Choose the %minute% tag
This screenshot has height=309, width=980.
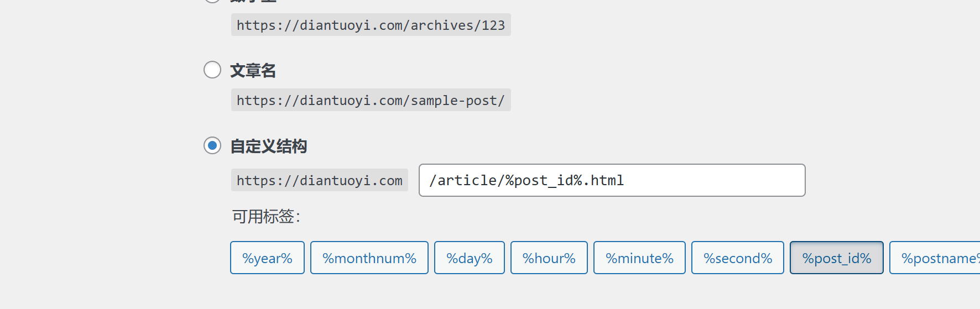click(x=639, y=258)
